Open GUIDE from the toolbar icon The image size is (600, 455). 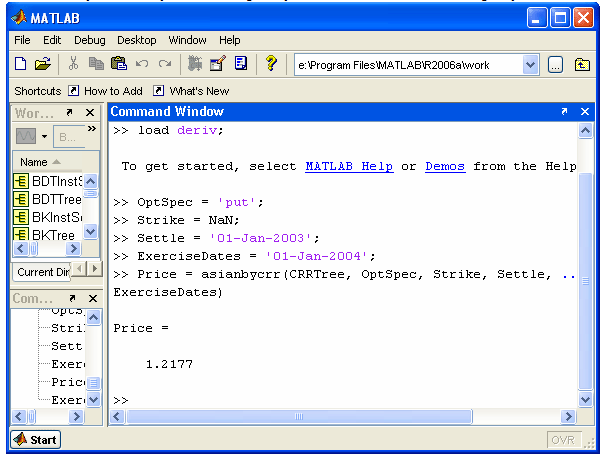click(218, 64)
